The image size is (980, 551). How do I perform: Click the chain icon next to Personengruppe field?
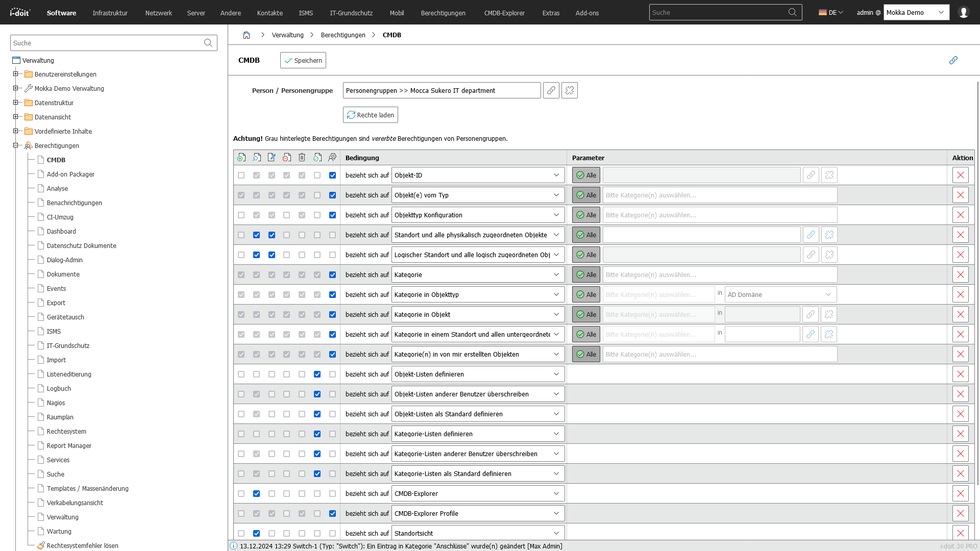(551, 91)
